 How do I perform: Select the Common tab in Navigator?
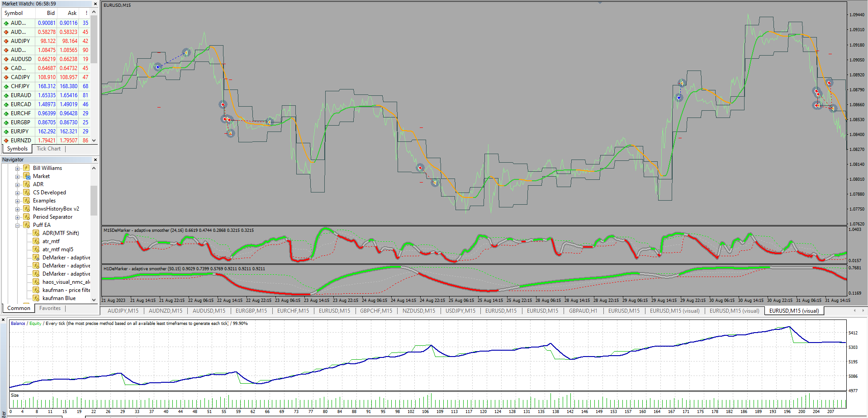pos(19,308)
